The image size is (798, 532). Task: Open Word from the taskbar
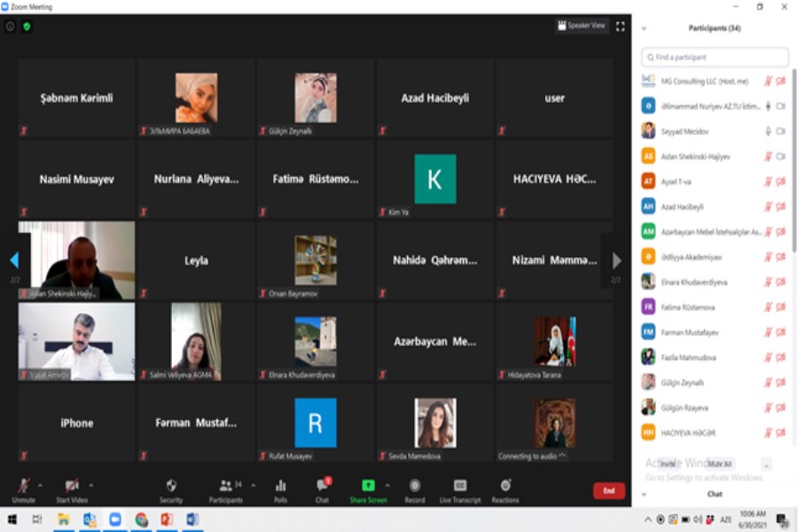coord(192,520)
